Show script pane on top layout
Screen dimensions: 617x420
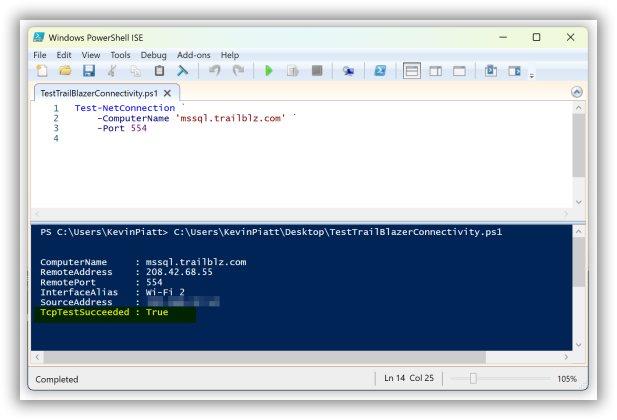412,71
